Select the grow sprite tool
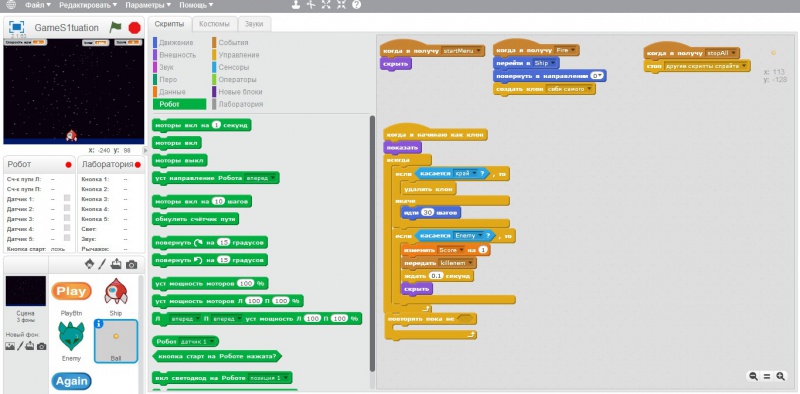 pyautogui.click(x=326, y=5)
